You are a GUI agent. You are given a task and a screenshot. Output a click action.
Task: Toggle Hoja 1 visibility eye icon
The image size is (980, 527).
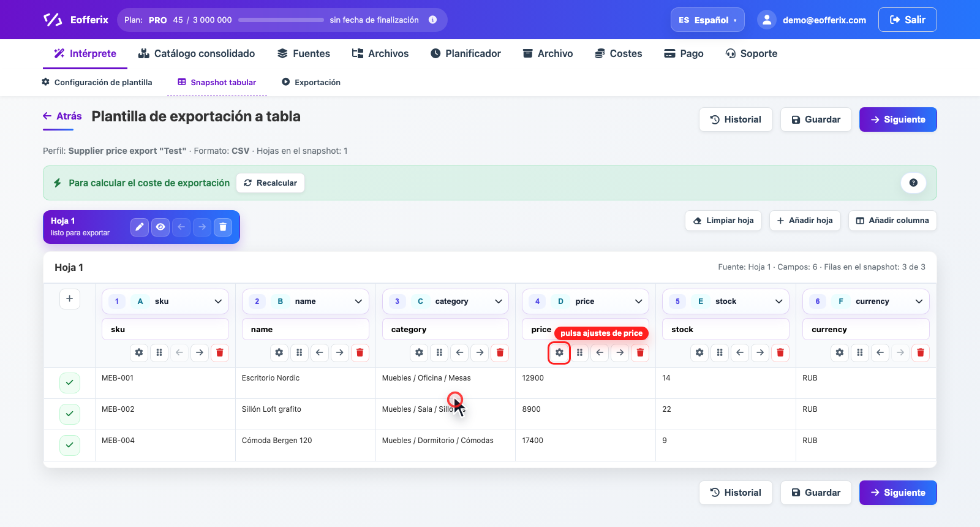[x=160, y=227]
